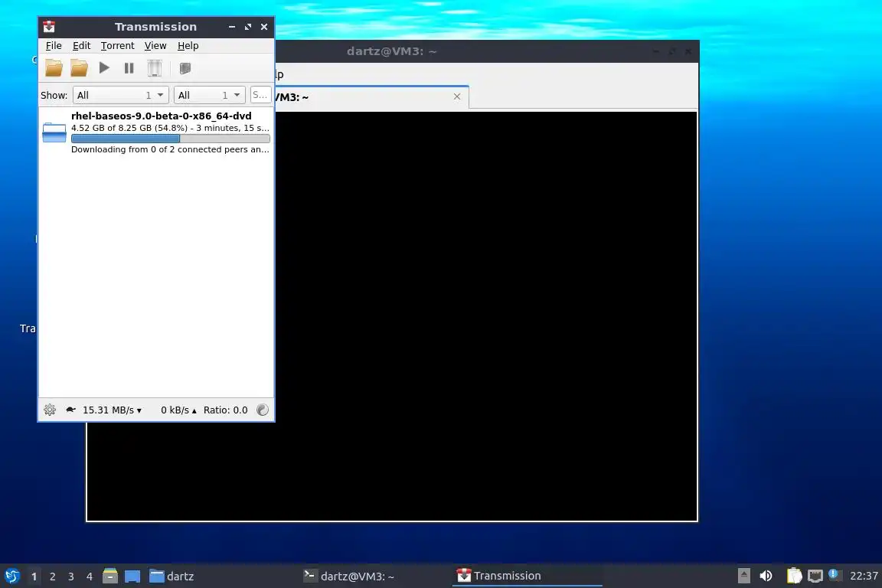The width and height of the screenshot is (882, 588).
Task: Open the Torrent menu
Action: [x=117, y=46]
